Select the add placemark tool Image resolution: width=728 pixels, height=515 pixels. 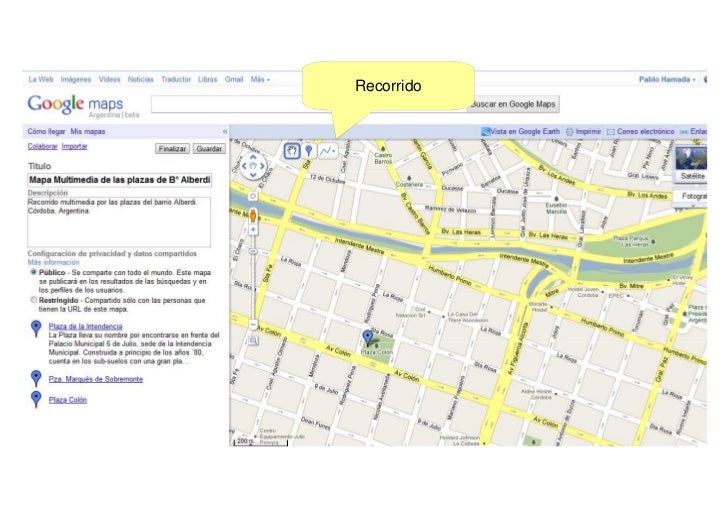(x=309, y=150)
